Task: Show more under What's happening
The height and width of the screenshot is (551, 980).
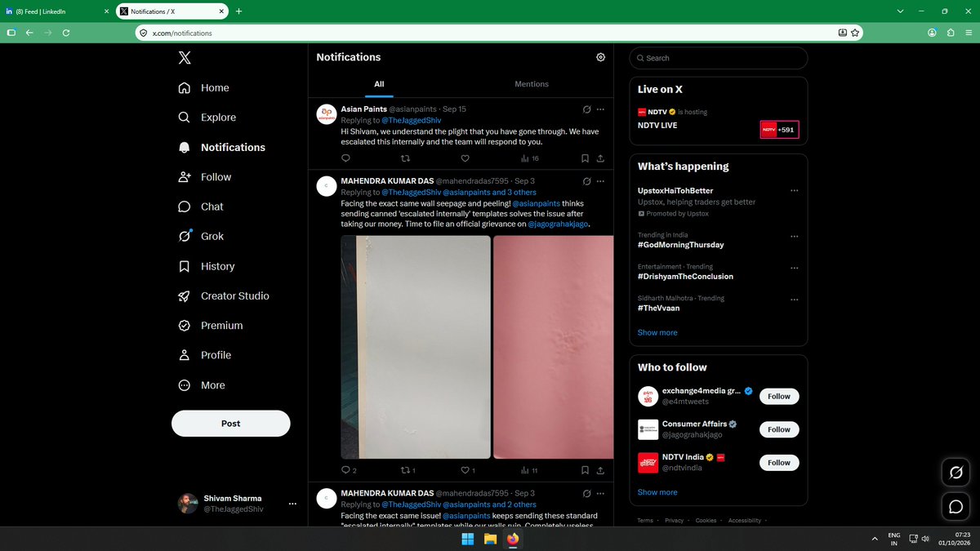Action: coord(657,332)
